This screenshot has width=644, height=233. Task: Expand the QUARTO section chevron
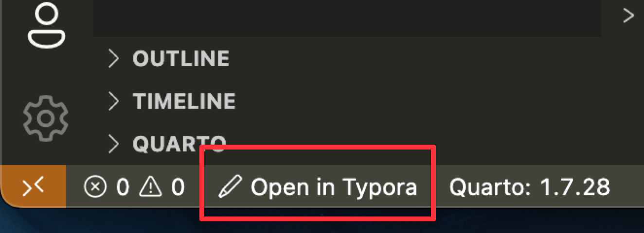pyautogui.click(x=113, y=144)
